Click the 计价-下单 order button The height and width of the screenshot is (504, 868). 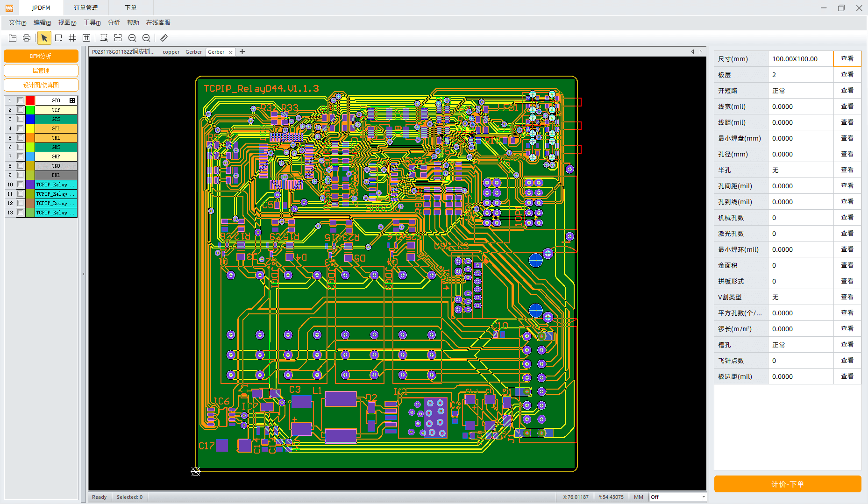[x=787, y=484]
